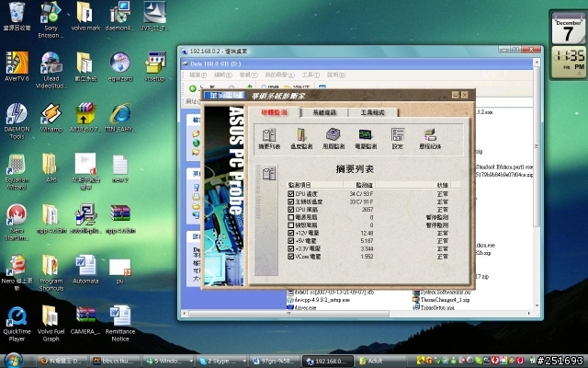Switch to the 硬體監測 tab
The height and width of the screenshot is (368, 588).
(275, 112)
